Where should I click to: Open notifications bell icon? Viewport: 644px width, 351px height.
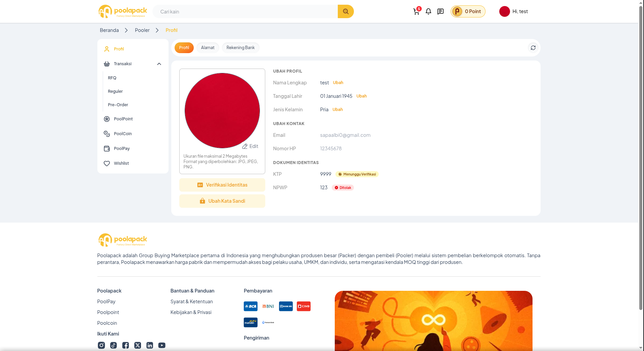tap(428, 11)
